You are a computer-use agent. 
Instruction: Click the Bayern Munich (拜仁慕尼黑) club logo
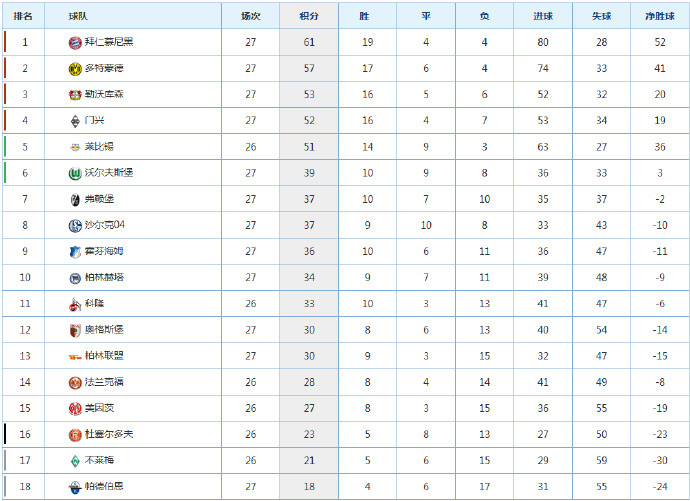(x=75, y=42)
